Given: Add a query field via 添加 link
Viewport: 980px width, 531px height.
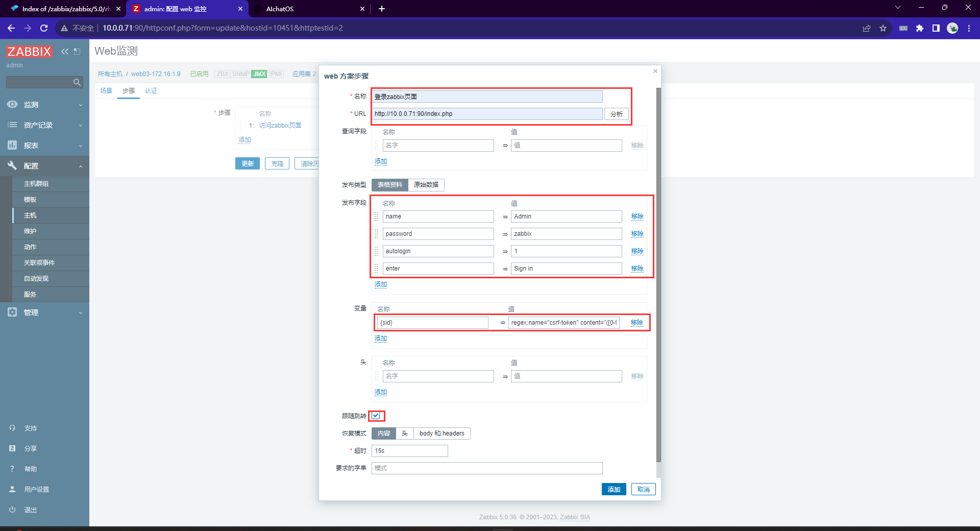Looking at the screenshot, I should (381, 161).
